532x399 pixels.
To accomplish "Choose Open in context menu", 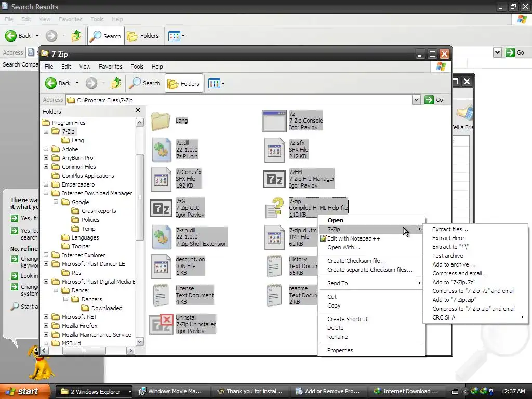I will pos(371,220).
